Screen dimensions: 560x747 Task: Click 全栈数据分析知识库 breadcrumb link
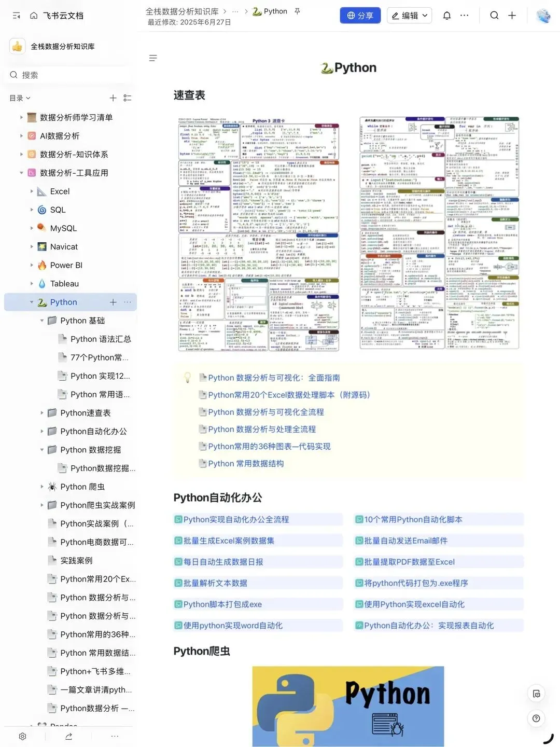pos(182,11)
